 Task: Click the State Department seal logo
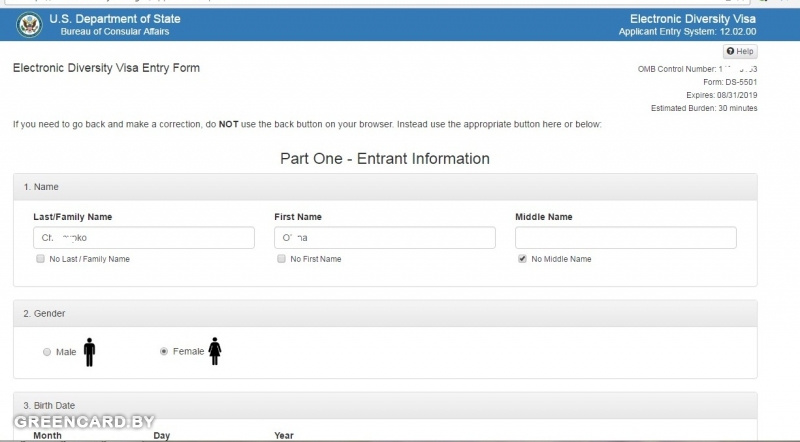(x=28, y=25)
